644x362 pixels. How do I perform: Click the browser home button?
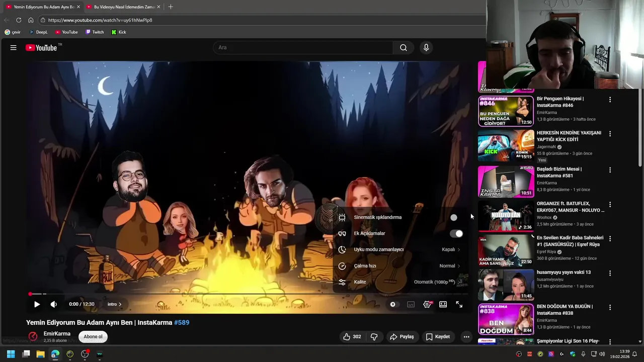coord(31,20)
